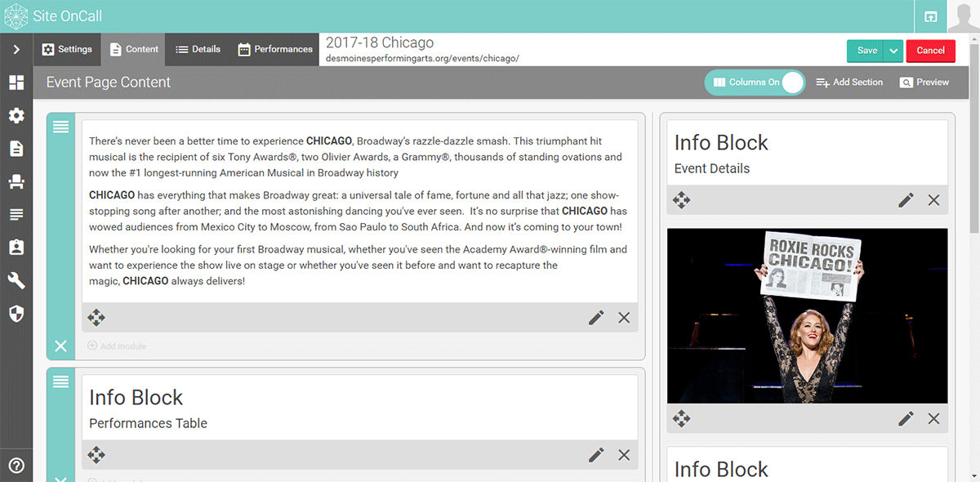Open the help question mark icon
980x482 pixels.
point(16,466)
